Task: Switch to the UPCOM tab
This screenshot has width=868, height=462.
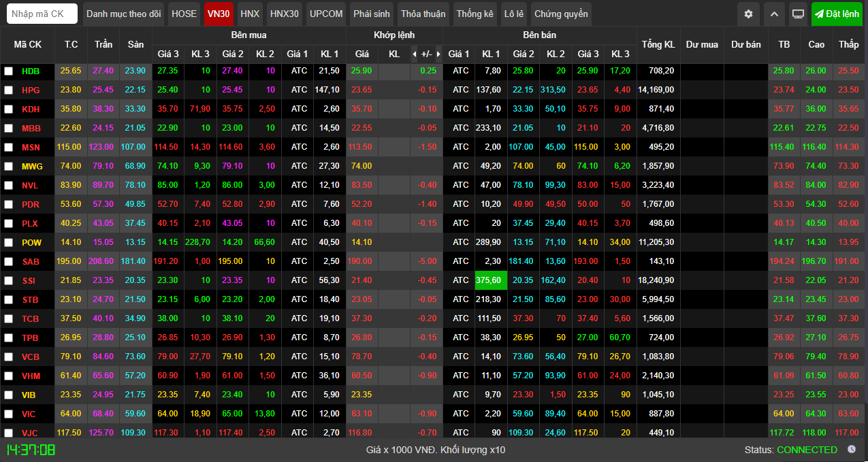Action: (326, 14)
